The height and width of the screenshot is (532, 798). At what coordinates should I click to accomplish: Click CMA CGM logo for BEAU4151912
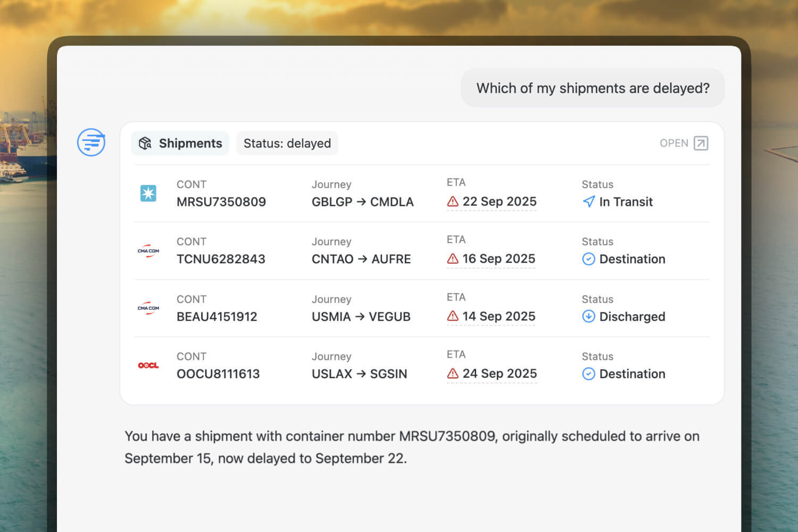point(148,308)
